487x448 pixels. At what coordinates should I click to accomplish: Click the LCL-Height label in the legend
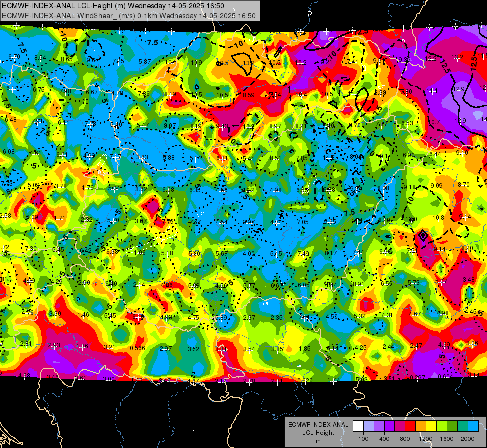pos(318,433)
